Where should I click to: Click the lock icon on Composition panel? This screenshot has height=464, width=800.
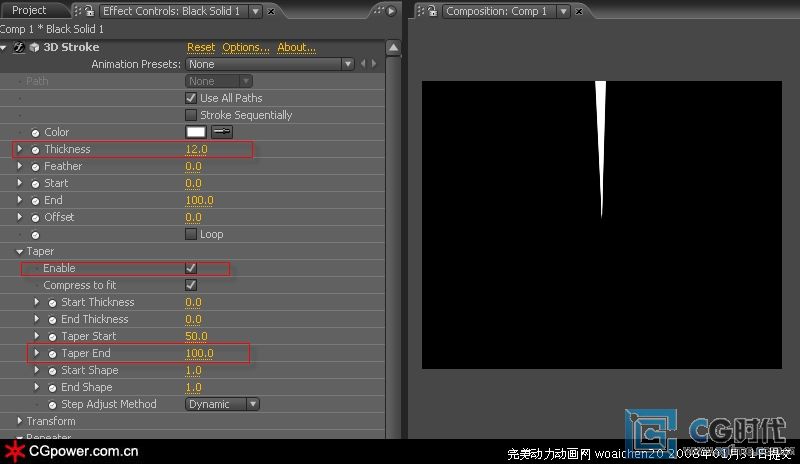(x=432, y=11)
